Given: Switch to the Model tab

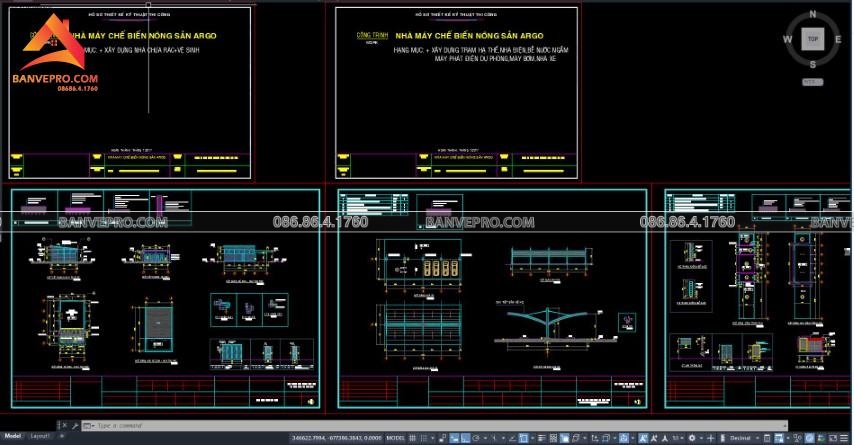Looking at the screenshot, I should point(13,436).
